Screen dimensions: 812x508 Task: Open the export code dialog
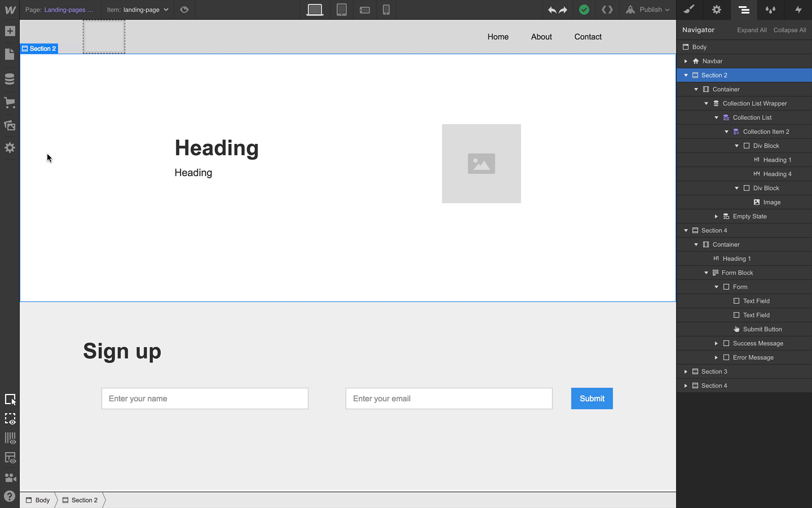[607, 10]
